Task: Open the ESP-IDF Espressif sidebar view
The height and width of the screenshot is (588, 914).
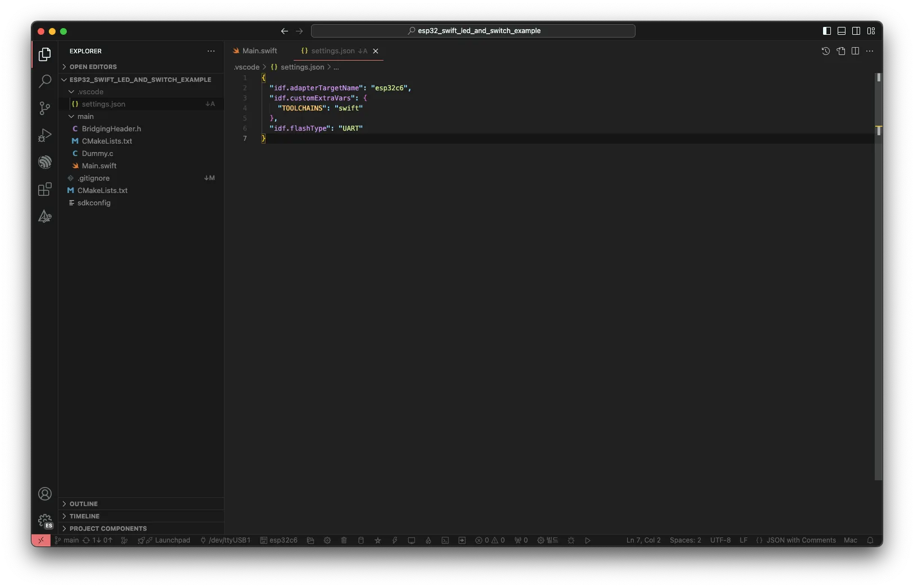Action: [x=45, y=162]
